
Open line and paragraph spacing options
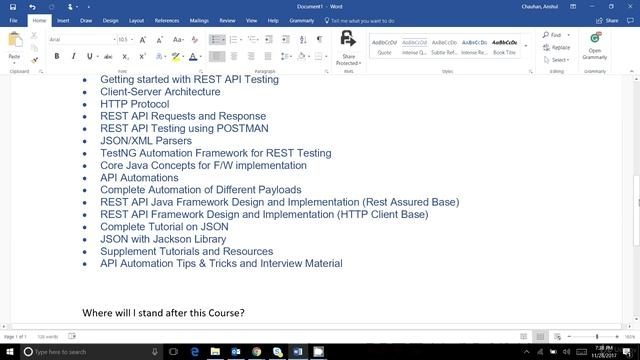286,56
